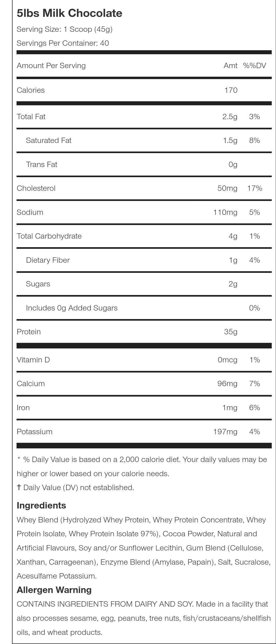Select the Dietary Fiber label
Screen dimensions: 276x644
pyautogui.click(x=48, y=260)
